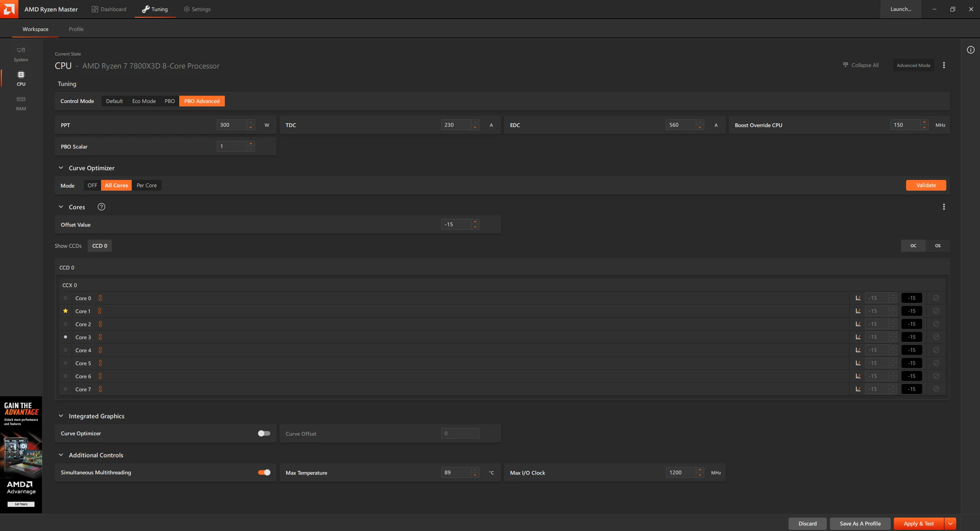The height and width of the screenshot is (531, 980).
Task: Click the Core 7 curve graph icon
Action: point(858,389)
